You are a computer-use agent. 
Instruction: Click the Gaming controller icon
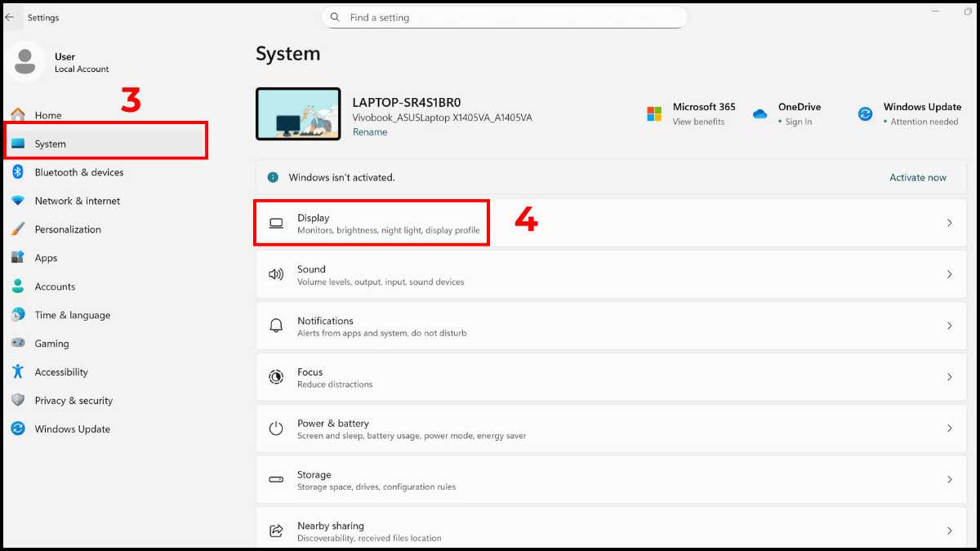click(18, 344)
